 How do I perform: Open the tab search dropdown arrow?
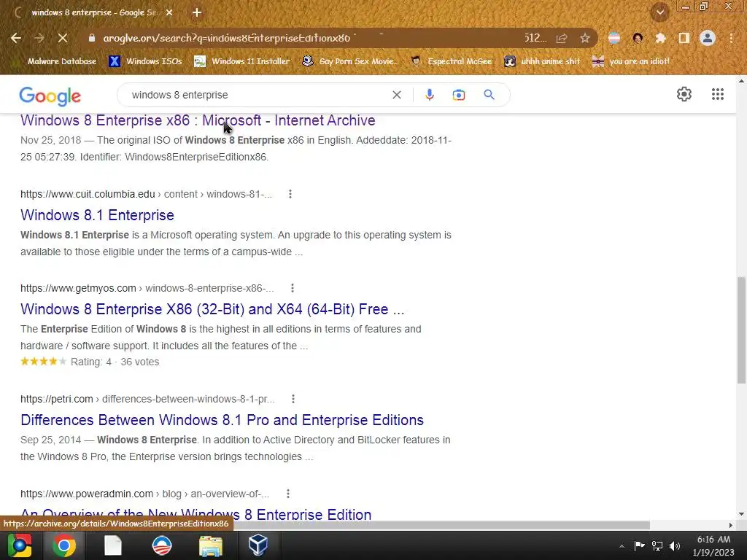659,12
